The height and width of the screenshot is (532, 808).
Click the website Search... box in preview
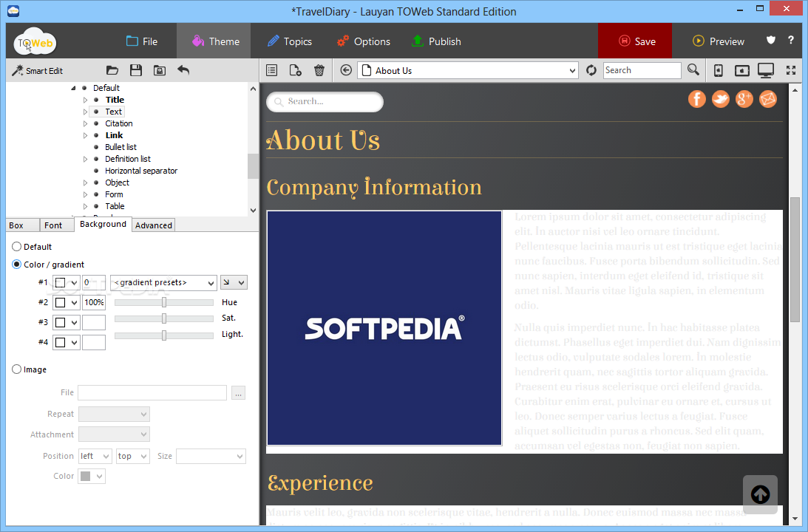(325, 101)
